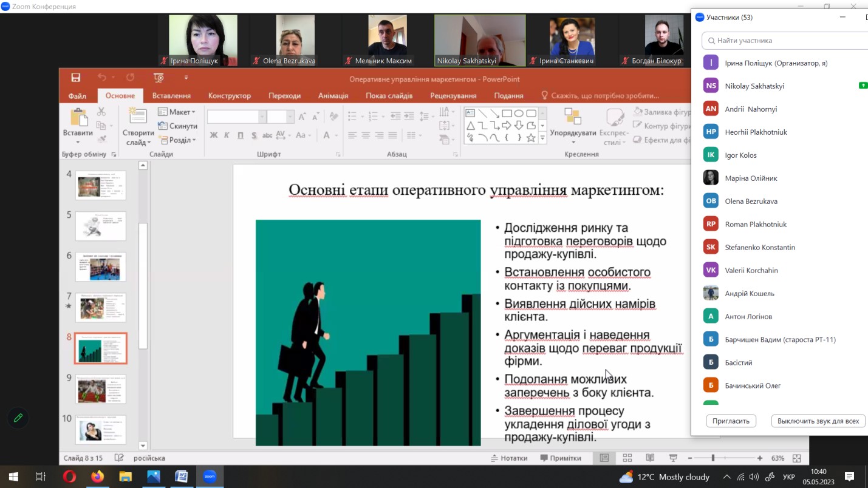
Task: Switch to Slide Sorter view icon
Action: 627,458
